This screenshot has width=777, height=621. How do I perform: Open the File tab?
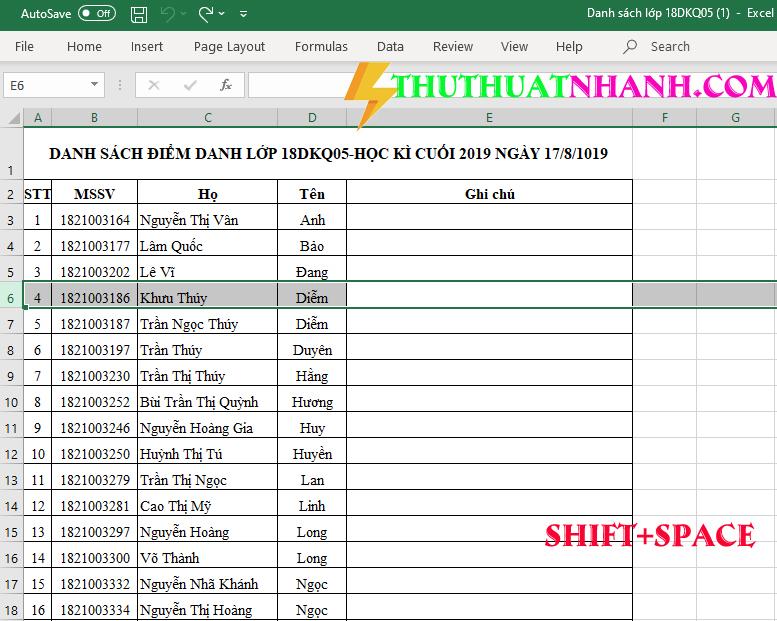24,47
